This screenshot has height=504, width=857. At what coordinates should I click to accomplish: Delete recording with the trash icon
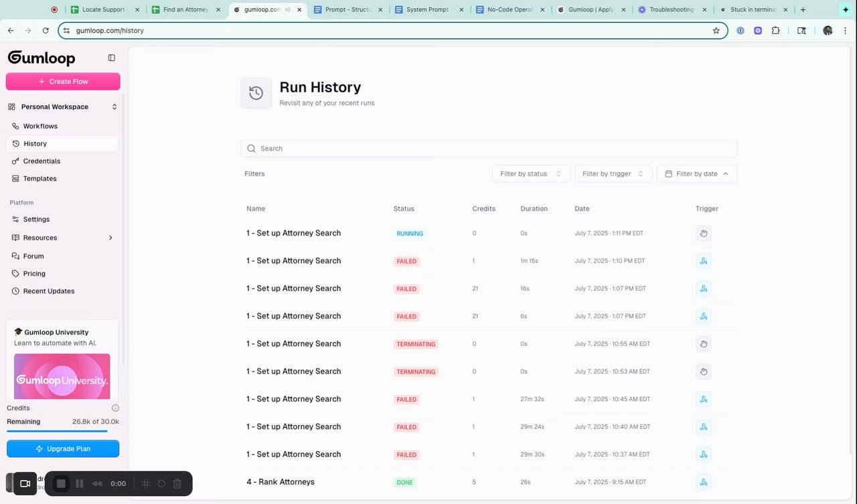[177, 483]
